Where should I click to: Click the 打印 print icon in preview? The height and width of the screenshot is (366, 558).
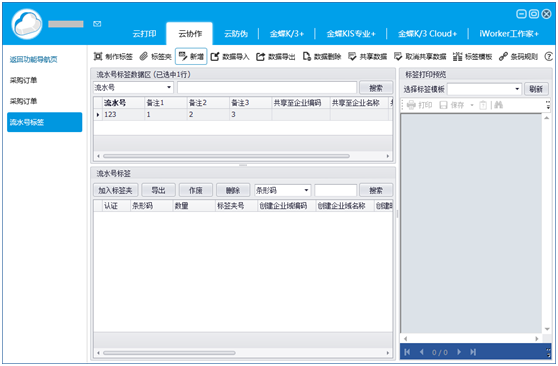(x=419, y=105)
